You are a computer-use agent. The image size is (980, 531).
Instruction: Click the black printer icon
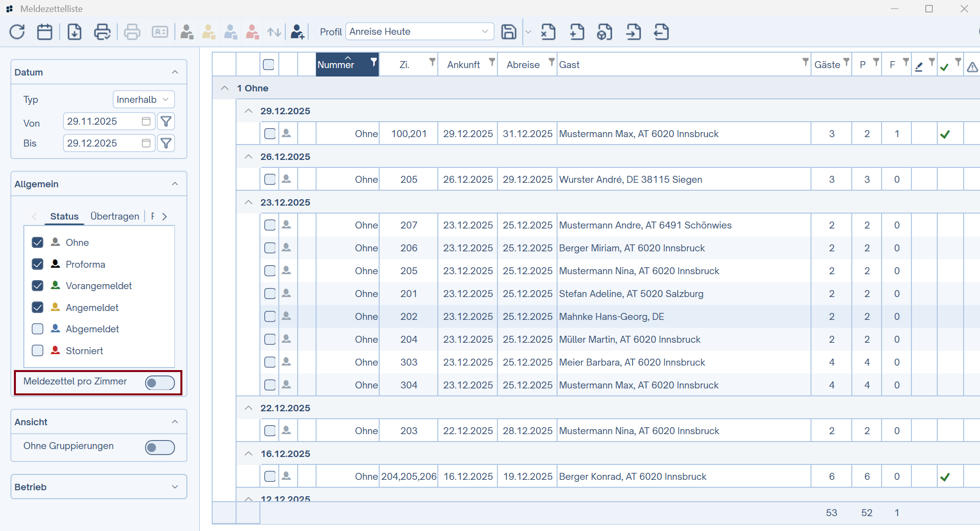(x=102, y=32)
